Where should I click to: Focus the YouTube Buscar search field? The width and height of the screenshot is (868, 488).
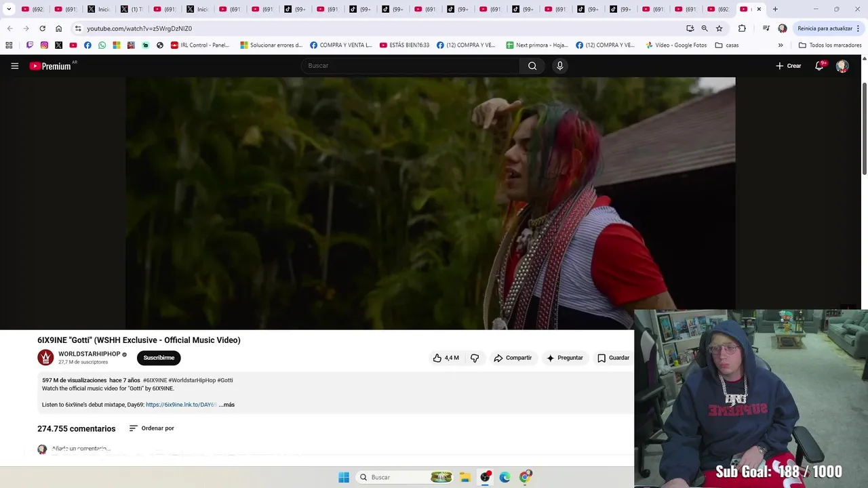point(410,66)
